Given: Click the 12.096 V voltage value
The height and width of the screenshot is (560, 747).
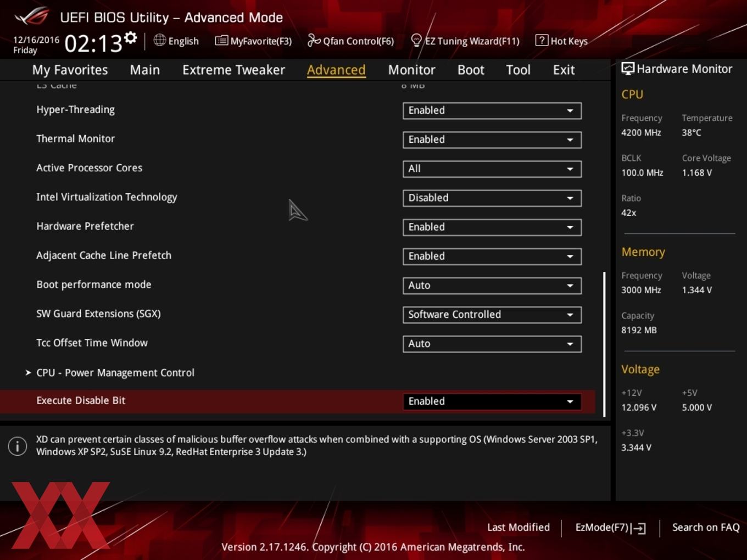Looking at the screenshot, I should [639, 407].
